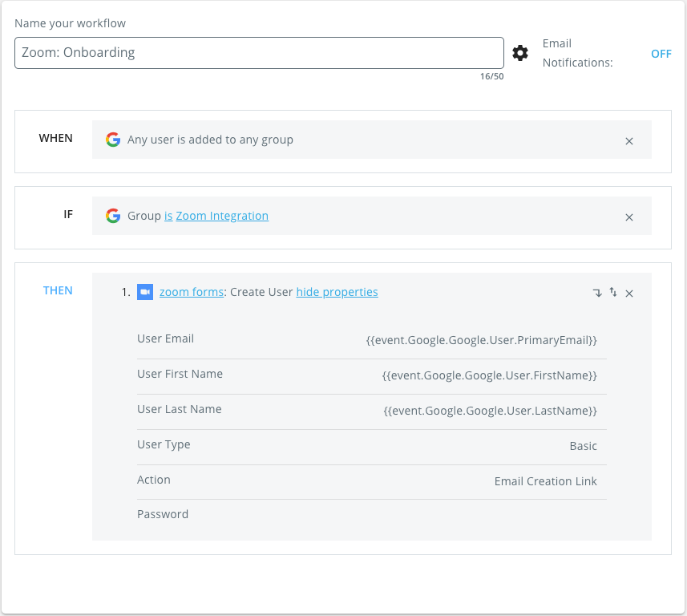Click the 'Create User' action title

point(261,292)
